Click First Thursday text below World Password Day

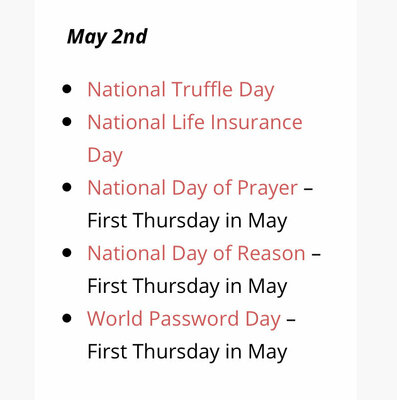[x=187, y=352]
